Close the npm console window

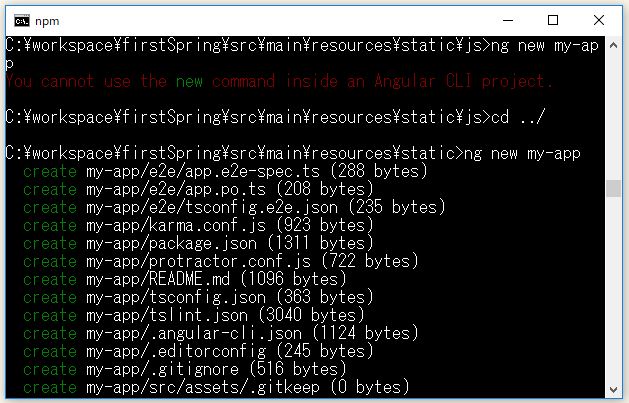(x=599, y=20)
